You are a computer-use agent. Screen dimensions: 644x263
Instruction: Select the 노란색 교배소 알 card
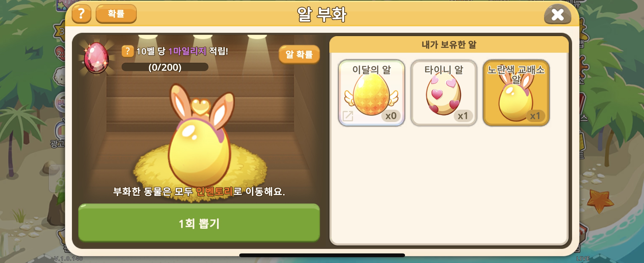coord(516,93)
